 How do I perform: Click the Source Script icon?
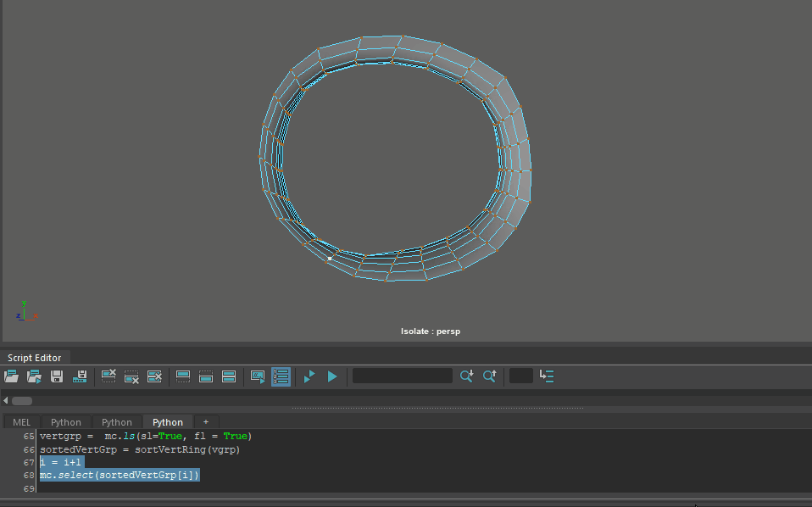[x=35, y=376]
